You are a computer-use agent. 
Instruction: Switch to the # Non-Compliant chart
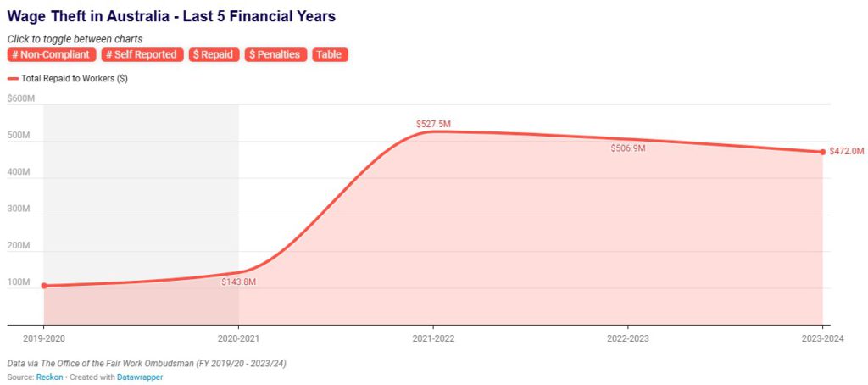click(52, 54)
